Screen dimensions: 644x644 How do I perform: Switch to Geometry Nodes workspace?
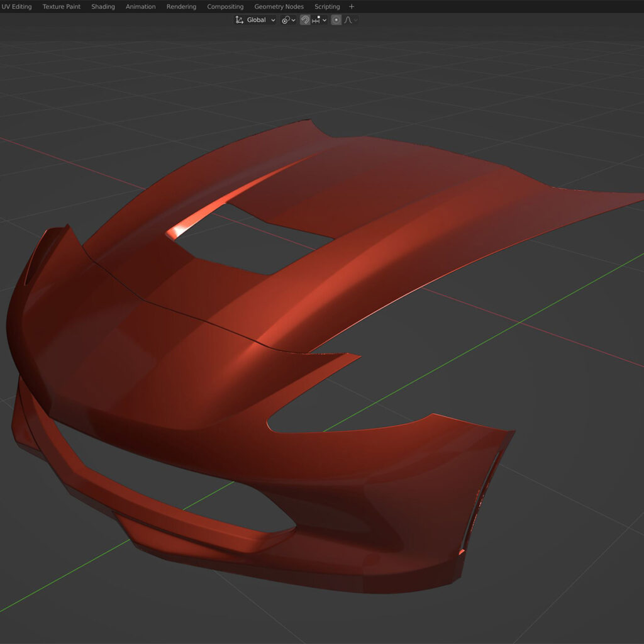click(279, 7)
